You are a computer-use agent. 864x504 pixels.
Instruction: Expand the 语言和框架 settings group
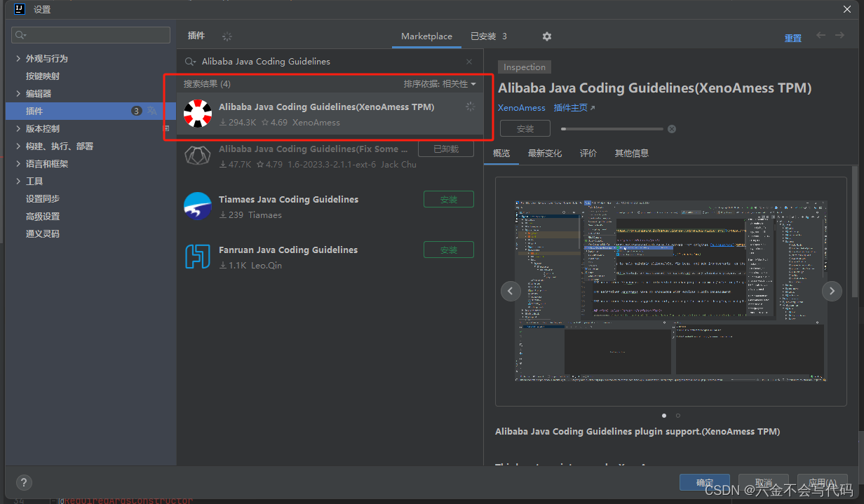18,164
